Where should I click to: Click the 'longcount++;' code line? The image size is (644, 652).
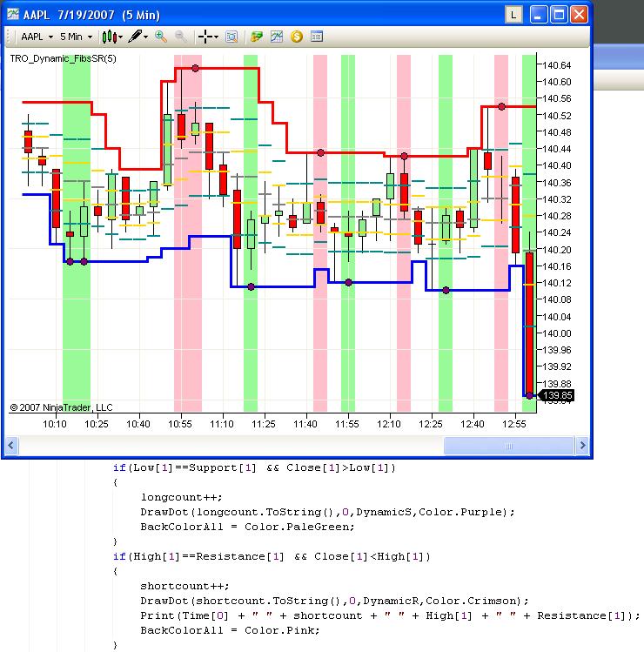[x=181, y=497]
